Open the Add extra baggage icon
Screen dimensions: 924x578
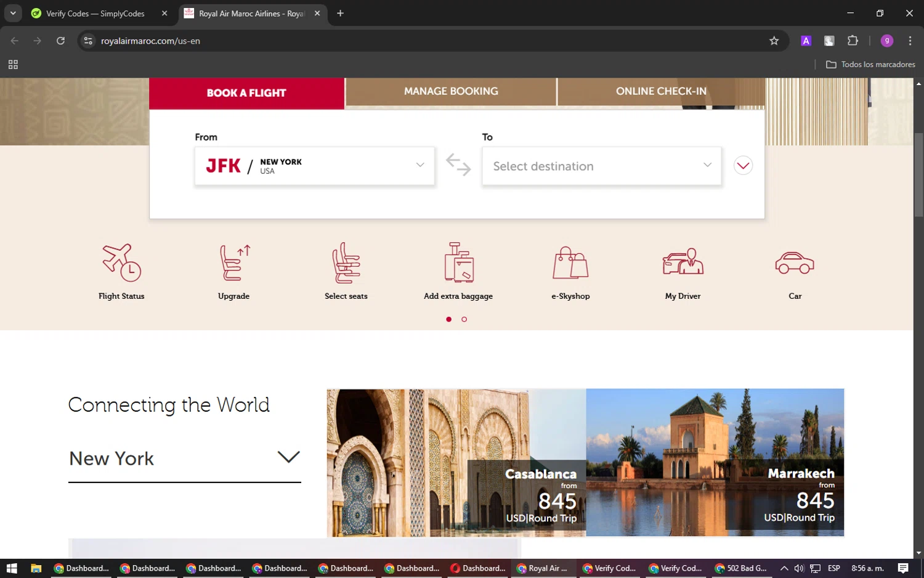[x=458, y=263]
